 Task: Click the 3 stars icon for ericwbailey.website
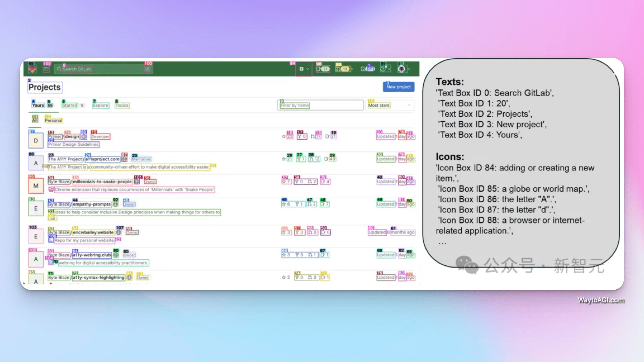pyautogui.click(x=287, y=232)
